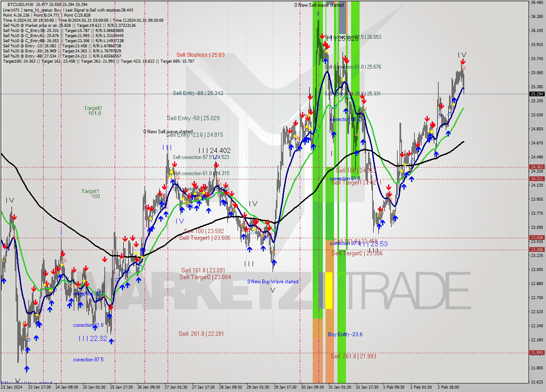Select 21.625 on the price axis
Image resolution: width=546 pixels, height=392 pixels.
coord(536,382)
